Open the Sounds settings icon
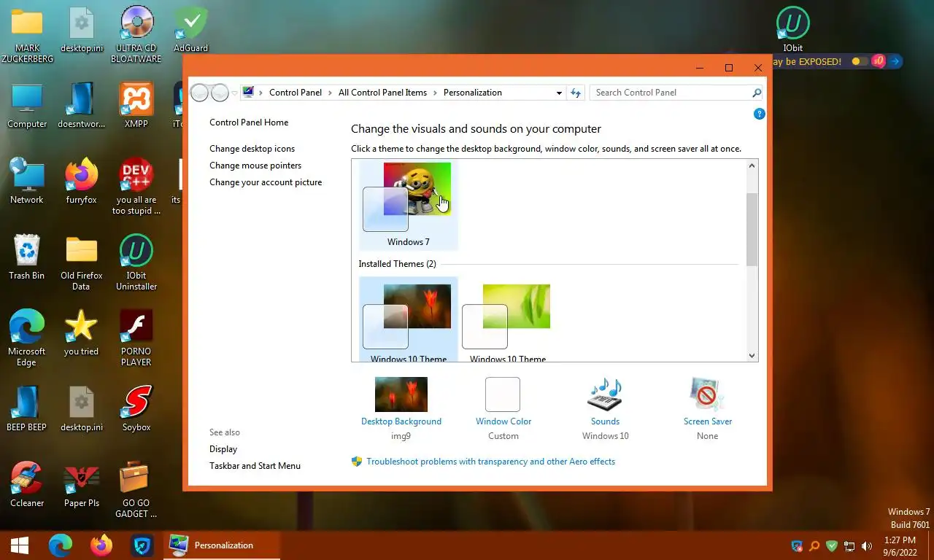The height and width of the screenshot is (560, 934). pos(605,394)
